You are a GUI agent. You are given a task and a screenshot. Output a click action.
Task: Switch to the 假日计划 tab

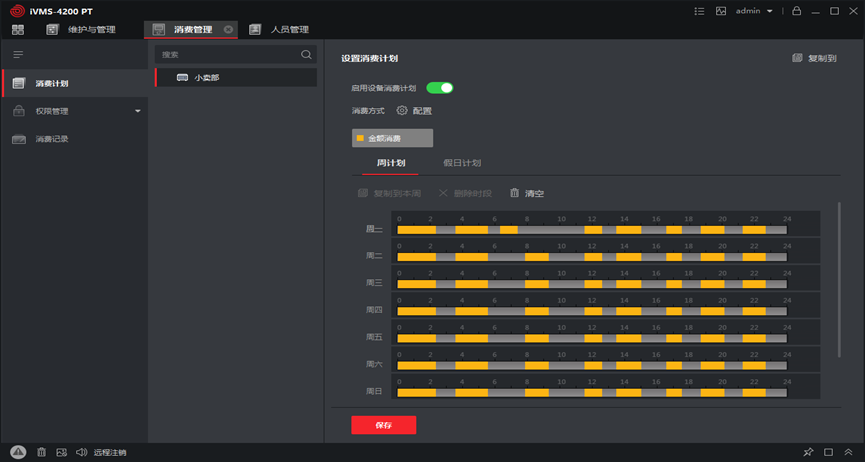[x=462, y=162]
